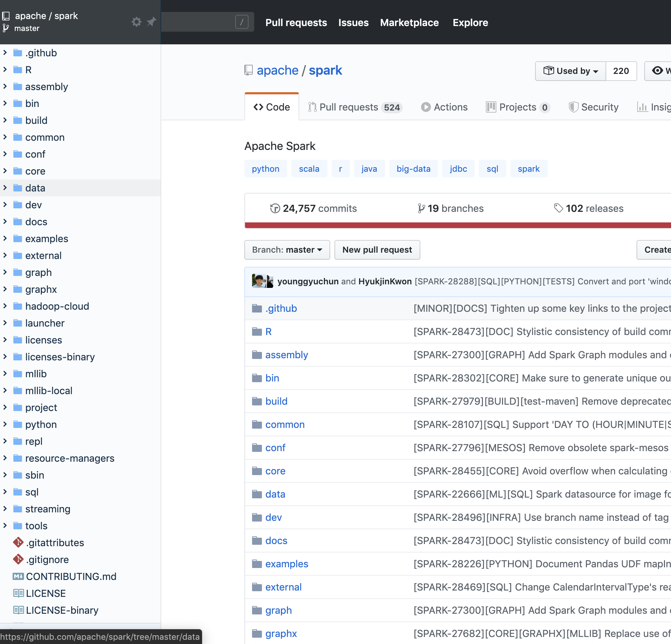
Task: Expand the common folder in sidebar
Action: coord(5,137)
